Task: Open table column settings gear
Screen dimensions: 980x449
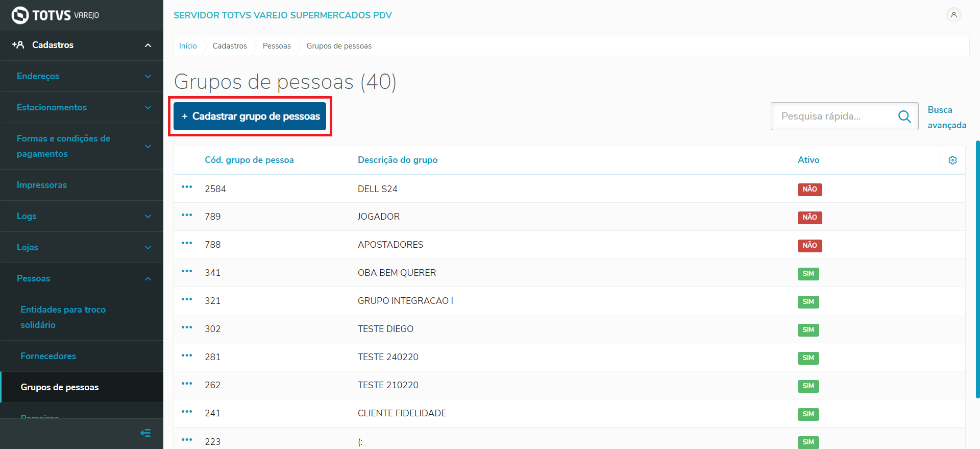Action: tap(952, 160)
